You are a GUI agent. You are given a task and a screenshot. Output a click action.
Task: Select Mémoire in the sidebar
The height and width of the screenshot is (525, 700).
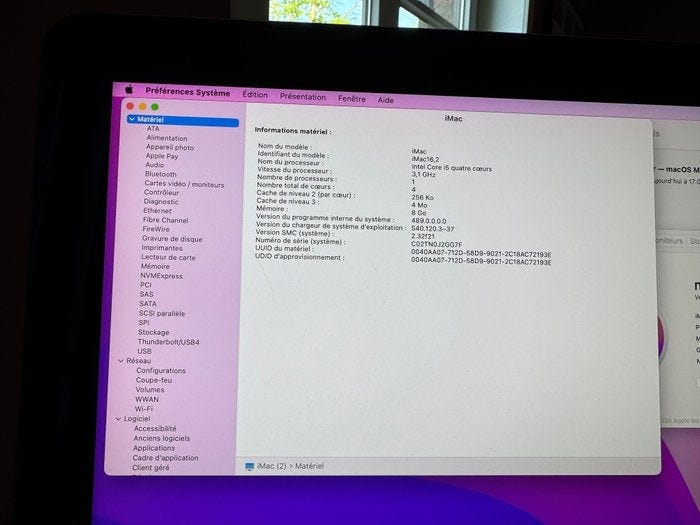155,266
